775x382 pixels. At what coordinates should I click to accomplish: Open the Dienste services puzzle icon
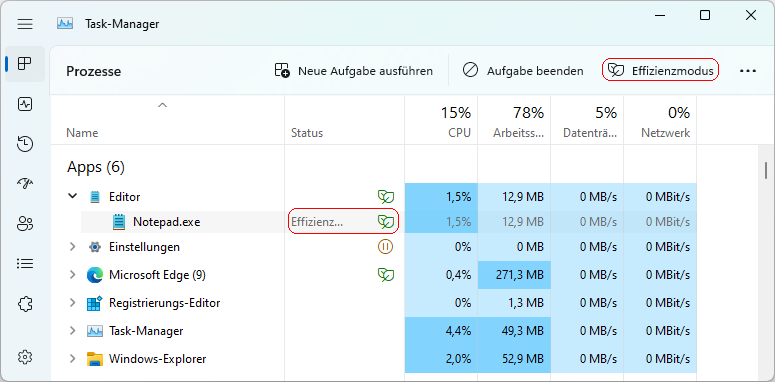pos(25,303)
